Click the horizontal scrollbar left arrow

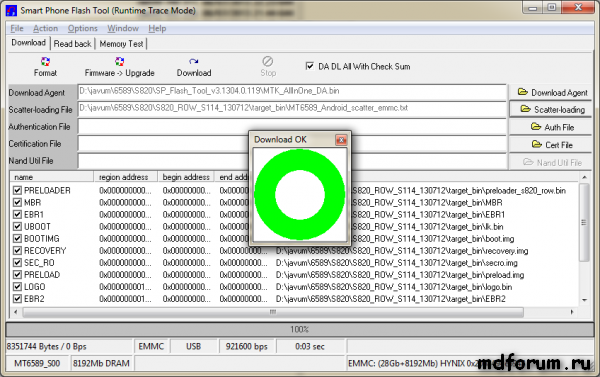click(x=15, y=312)
